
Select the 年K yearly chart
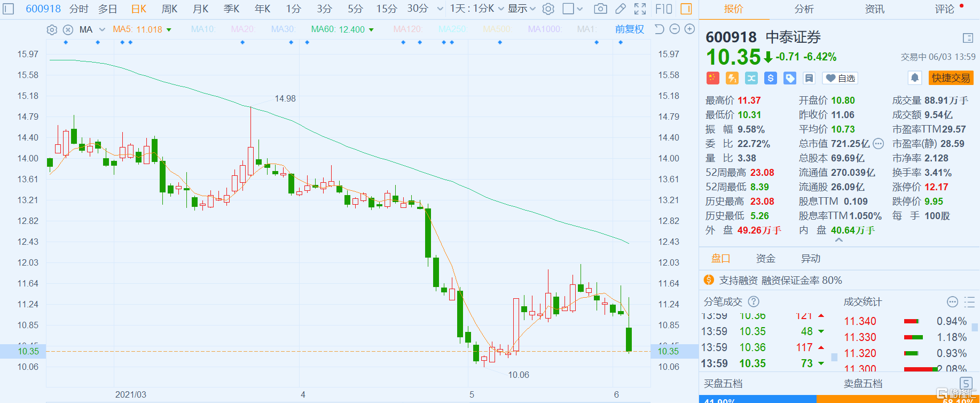(262, 9)
